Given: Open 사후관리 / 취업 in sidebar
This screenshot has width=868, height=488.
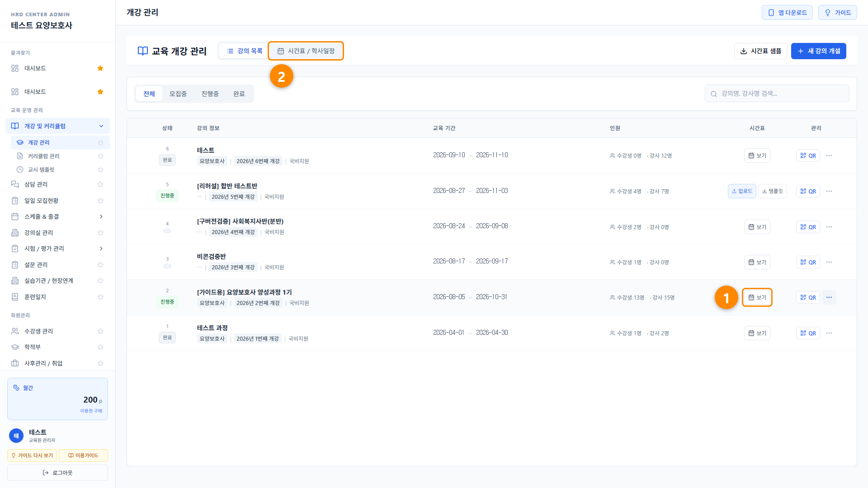Looking at the screenshot, I should pyautogui.click(x=43, y=363).
